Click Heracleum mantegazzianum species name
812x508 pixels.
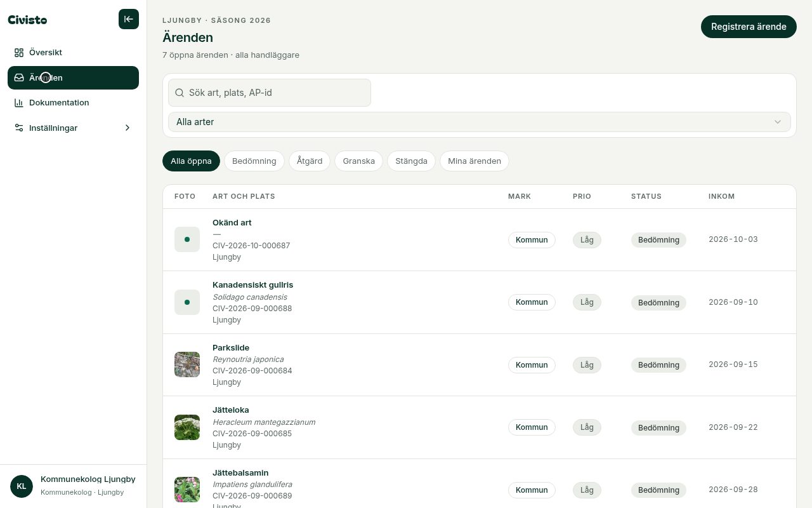pos(264,422)
